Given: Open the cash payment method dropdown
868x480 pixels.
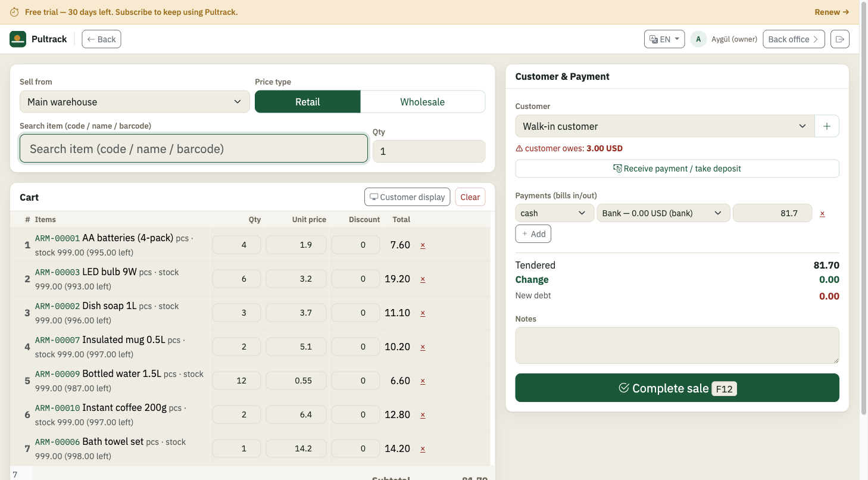Looking at the screenshot, I should (554, 213).
